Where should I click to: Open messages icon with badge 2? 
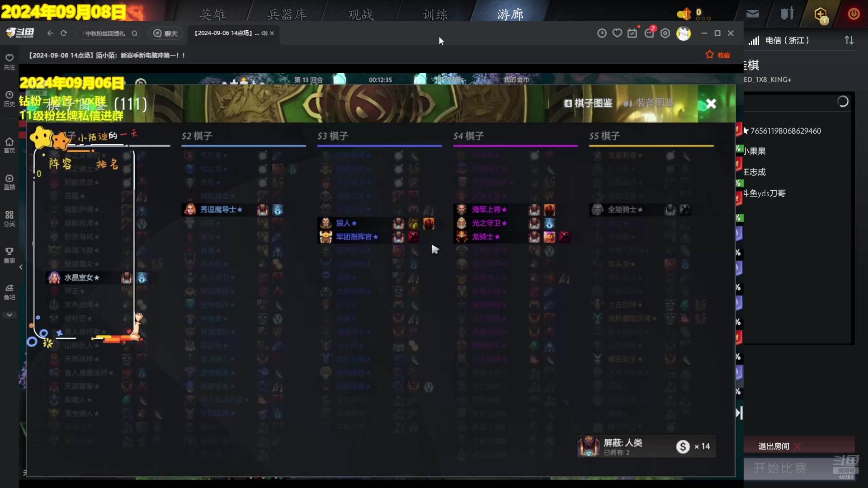(650, 33)
